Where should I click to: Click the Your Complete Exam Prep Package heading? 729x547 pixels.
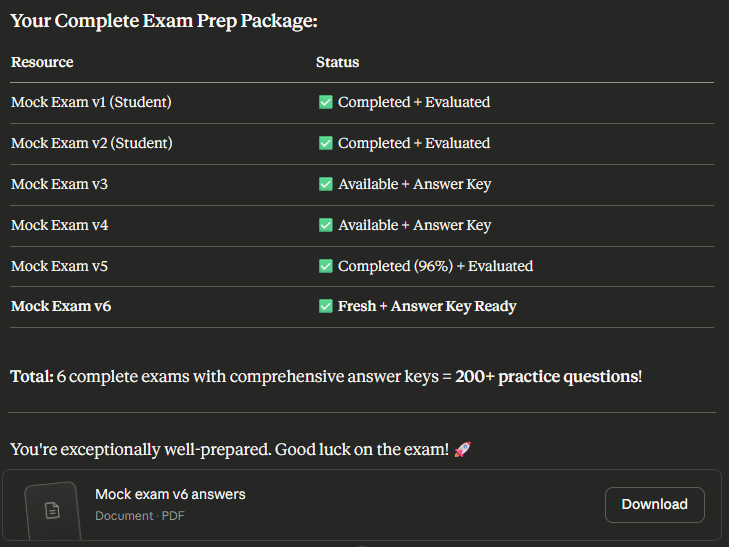point(164,21)
